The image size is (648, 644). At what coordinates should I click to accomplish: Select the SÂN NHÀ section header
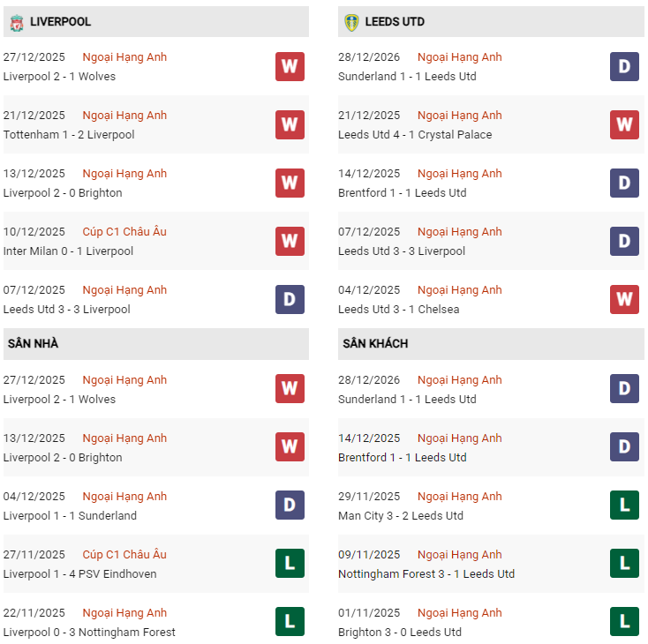click(x=34, y=343)
